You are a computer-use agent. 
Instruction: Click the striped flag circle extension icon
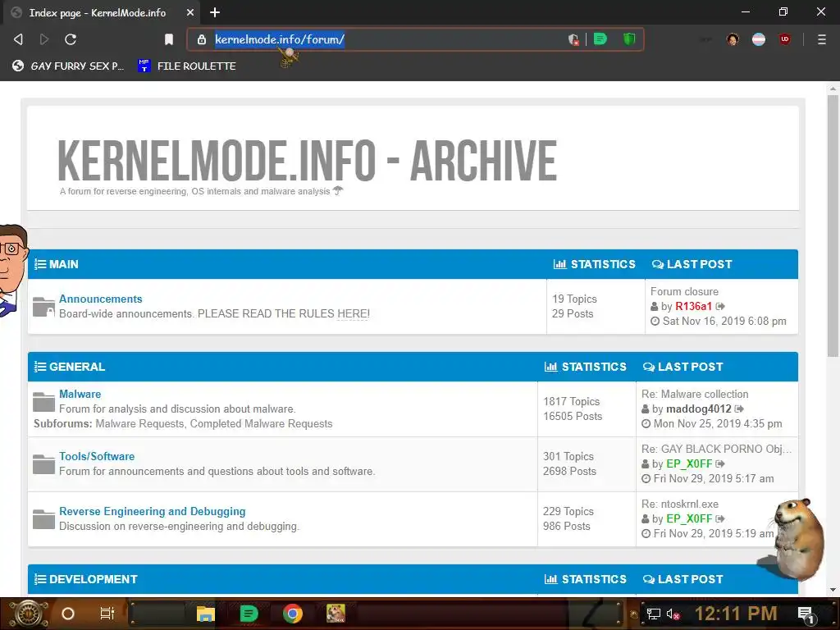tap(759, 39)
